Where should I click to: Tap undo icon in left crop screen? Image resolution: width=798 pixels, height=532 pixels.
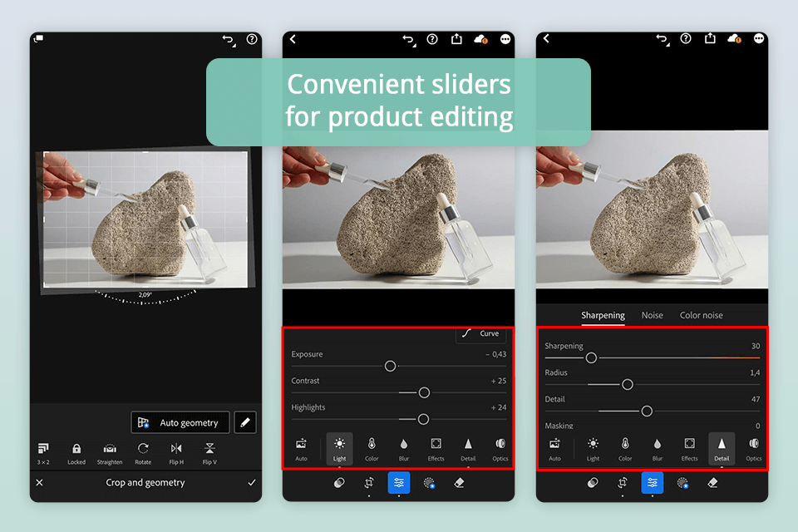pyautogui.click(x=229, y=40)
